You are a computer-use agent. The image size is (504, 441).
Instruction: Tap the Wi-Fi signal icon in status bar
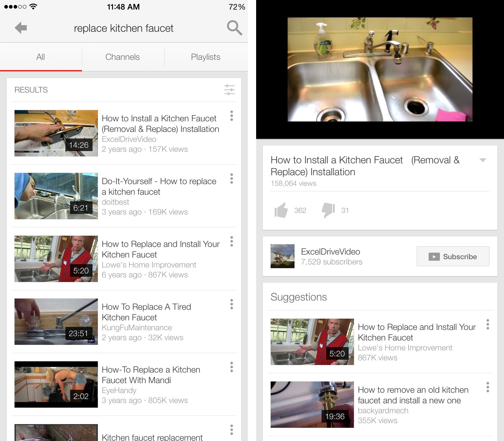[33, 6]
